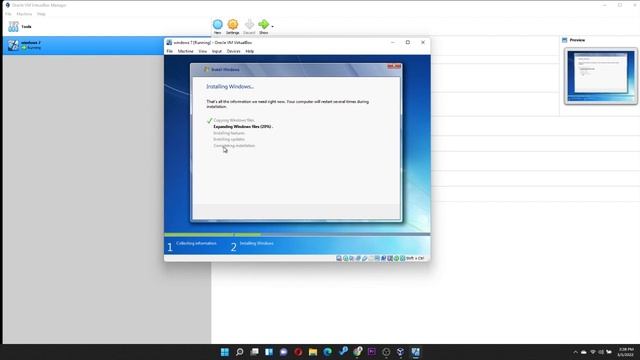Image resolution: width=640 pixels, height=360 pixels.
Task: Open View menu in the VM window
Action: pyautogui.click(x=202, y=51)
